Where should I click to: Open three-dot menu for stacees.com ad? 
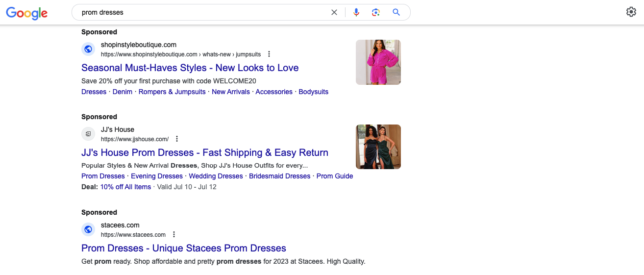[173, 234]
